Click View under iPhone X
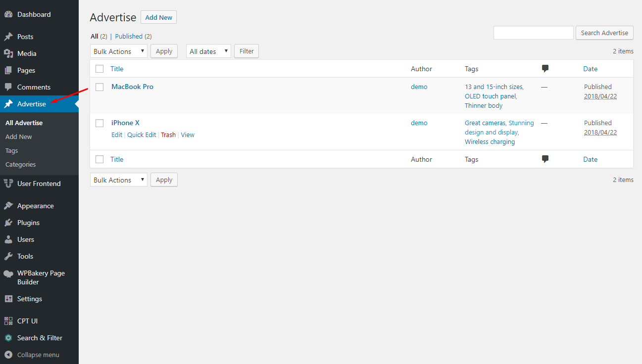The height and width of the screenshot is (364, 642). (x=188, y=135)
